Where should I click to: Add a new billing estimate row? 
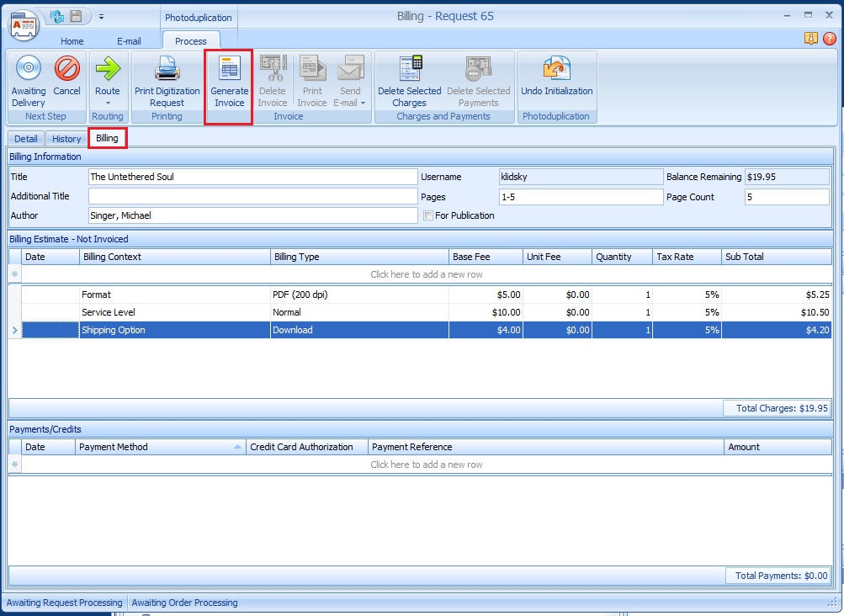pos(426,274)
